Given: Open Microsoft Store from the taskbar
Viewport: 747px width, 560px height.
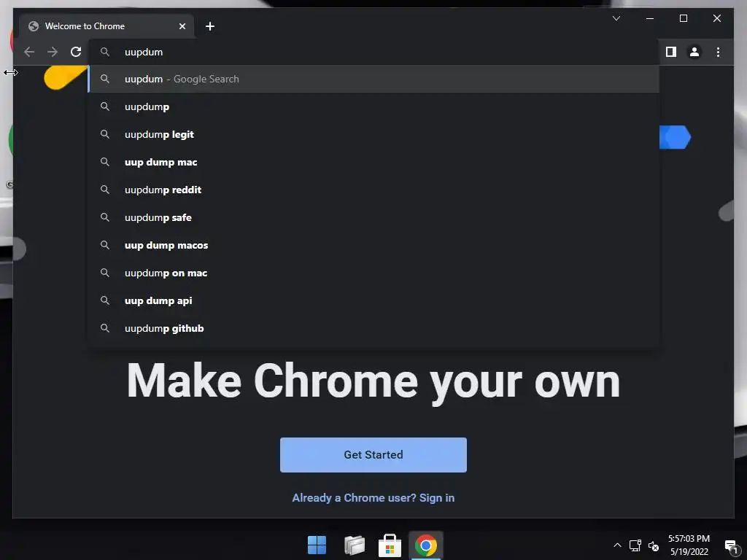Looking at the screenshot, I should click(390, 545).
